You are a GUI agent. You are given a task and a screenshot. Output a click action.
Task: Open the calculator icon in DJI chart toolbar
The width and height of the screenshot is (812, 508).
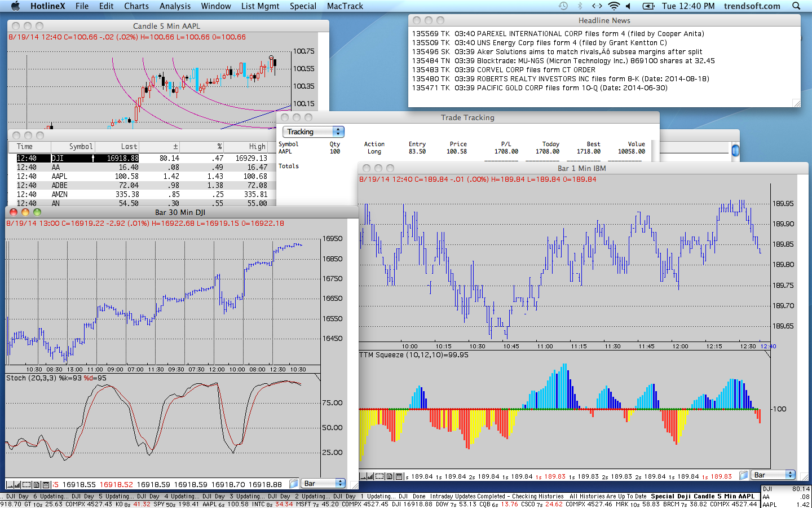click(45, 484)
